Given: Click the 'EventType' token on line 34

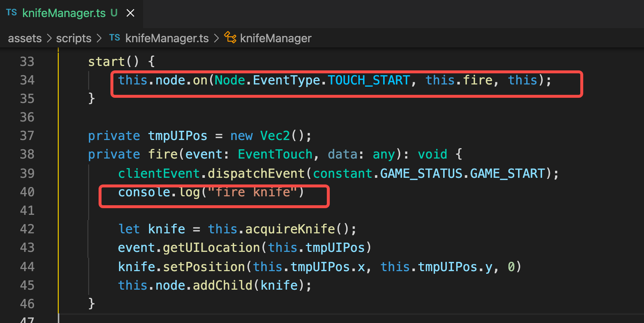Looking at the screenshot, I should [286, 80].
